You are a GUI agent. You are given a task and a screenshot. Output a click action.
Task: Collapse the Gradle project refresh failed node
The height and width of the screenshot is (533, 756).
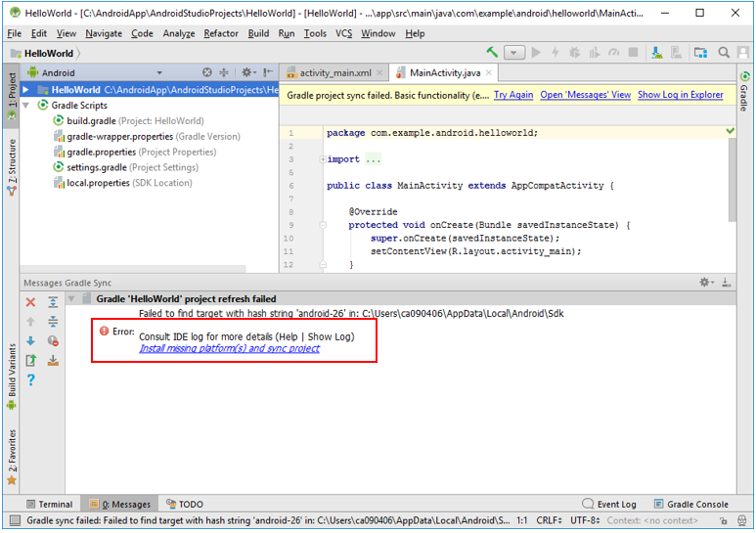pos(71,299)
